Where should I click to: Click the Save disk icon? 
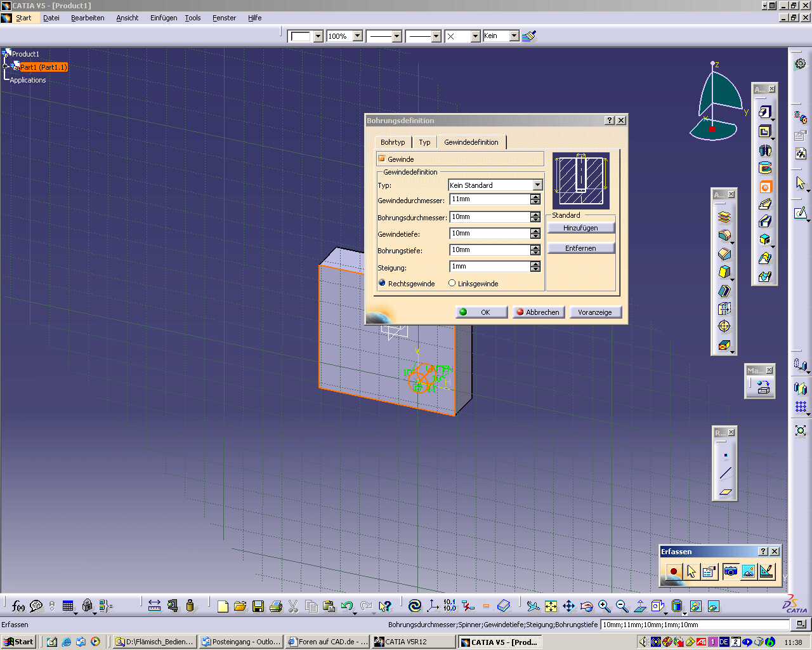click(258, 606)
